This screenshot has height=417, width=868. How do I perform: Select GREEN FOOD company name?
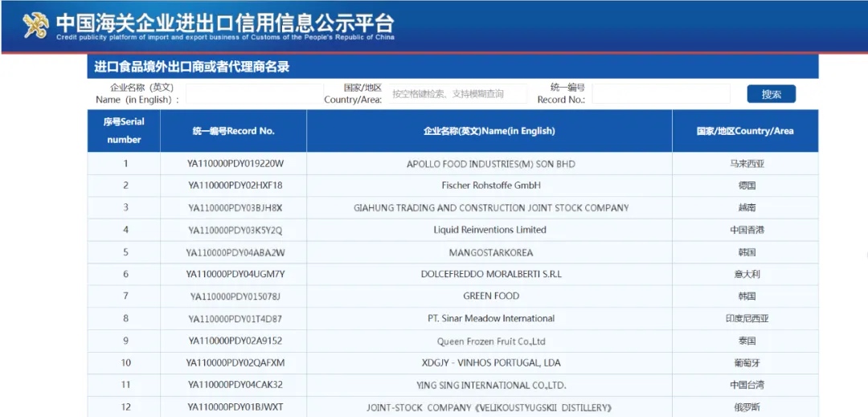tap(491, 296)
